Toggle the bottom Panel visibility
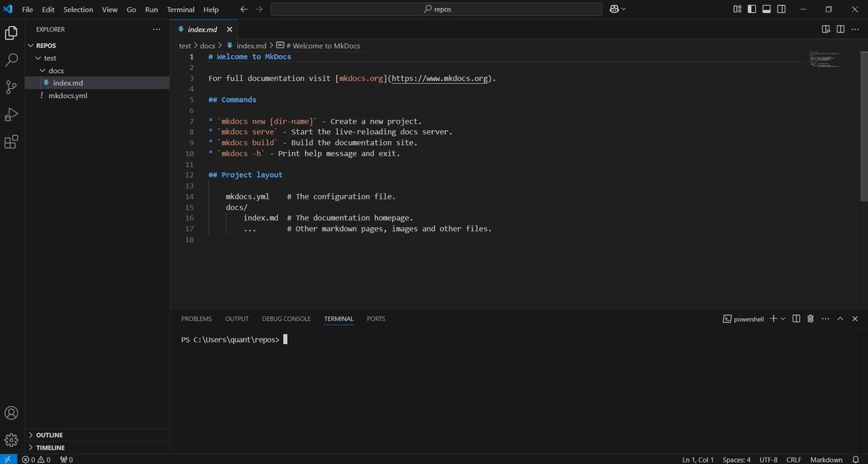868x464 pixels. (767, 9)
